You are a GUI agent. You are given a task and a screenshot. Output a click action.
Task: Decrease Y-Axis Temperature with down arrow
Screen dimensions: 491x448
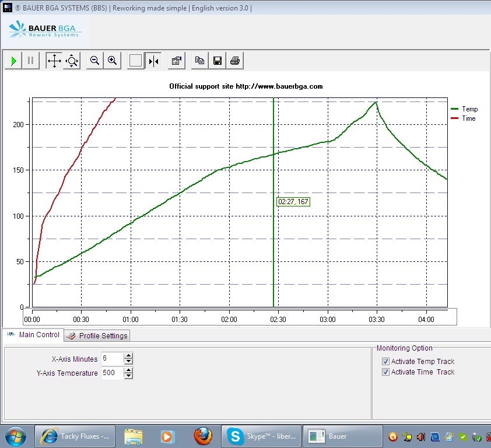pos(128,376)
